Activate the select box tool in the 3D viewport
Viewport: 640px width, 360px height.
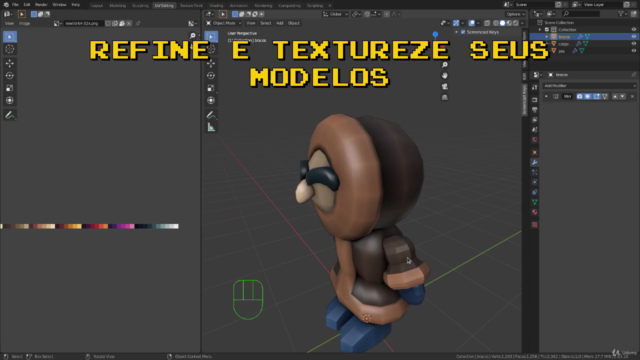click(211, 37)
